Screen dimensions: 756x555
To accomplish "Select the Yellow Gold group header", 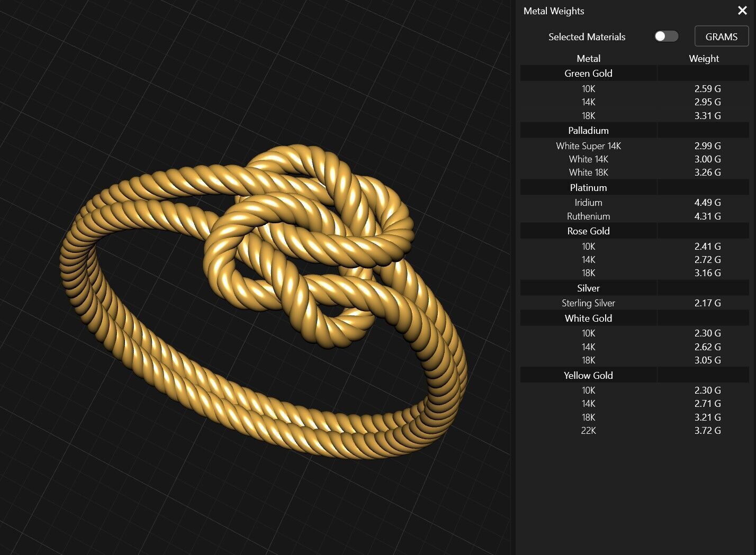I will click(634, 376).
